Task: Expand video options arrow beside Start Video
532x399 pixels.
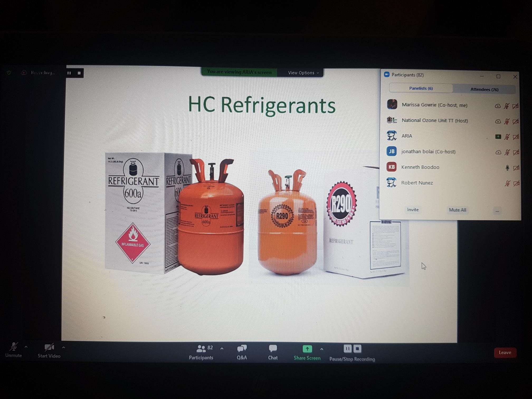Action: 64,348
